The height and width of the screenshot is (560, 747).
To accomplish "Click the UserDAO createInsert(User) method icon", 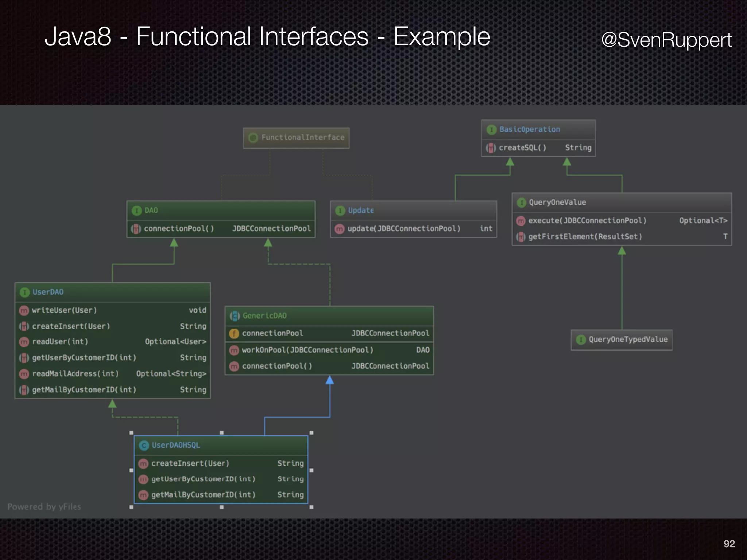I will coord(24,326).
